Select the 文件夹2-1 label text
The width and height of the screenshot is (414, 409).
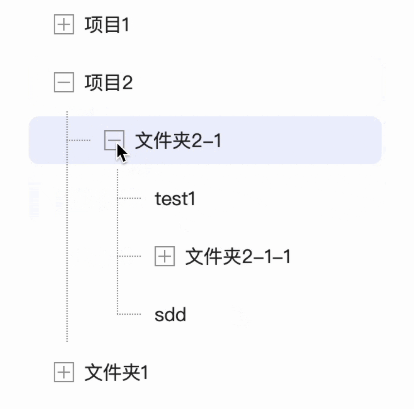(x=178, y=140)
